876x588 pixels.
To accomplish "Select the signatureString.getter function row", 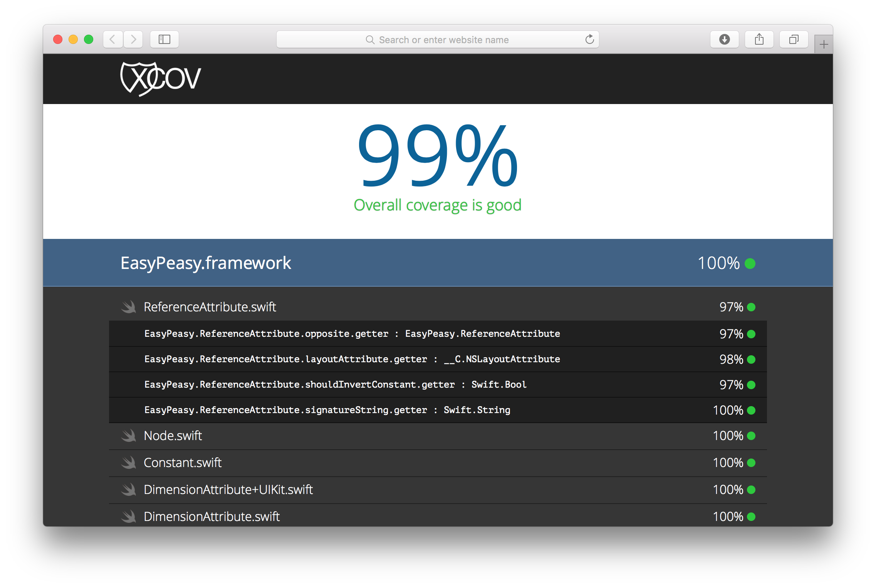I will 327,410.
